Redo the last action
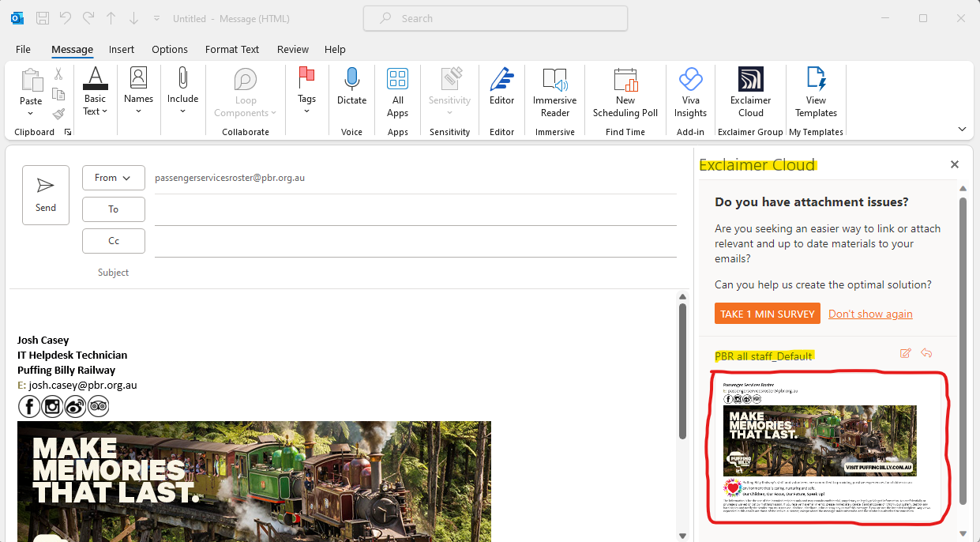The height and width of the screenshot is (542, 980). (x=88, y=18)
